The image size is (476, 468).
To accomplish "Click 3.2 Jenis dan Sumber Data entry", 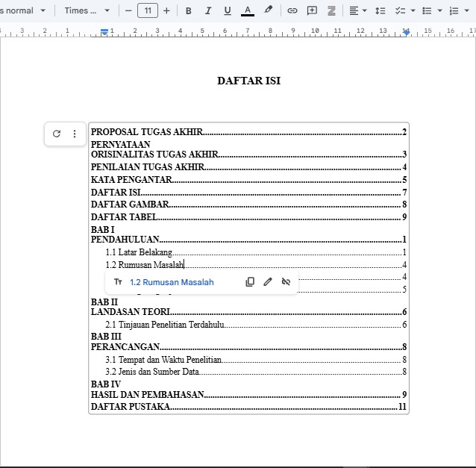I will coord(256,372).
